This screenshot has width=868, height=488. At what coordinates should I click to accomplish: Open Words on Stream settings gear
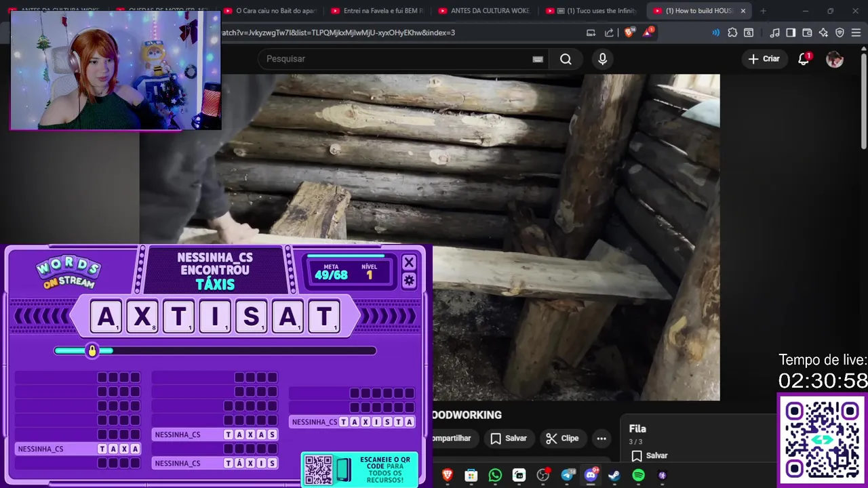click(409, 280)
